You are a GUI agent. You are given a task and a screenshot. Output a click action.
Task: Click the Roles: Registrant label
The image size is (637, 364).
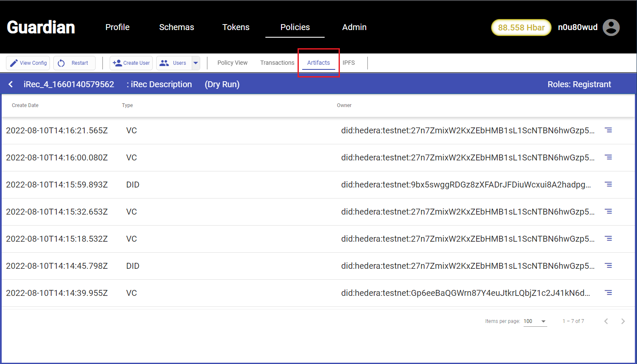(579, 84)
